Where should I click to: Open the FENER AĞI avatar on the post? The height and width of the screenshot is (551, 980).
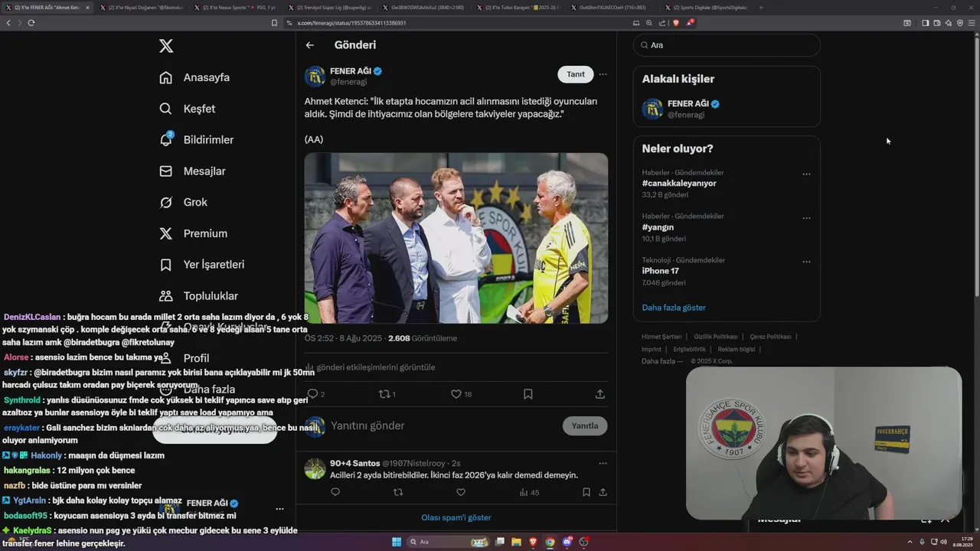[x=315, y=77]
